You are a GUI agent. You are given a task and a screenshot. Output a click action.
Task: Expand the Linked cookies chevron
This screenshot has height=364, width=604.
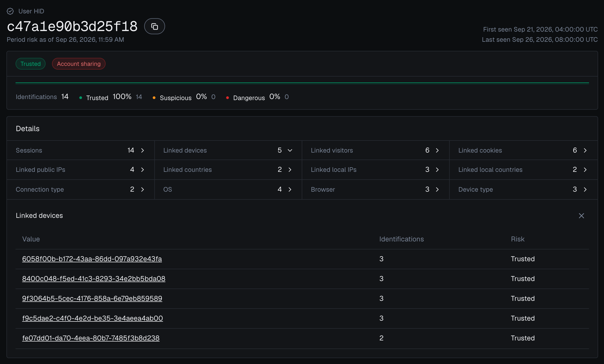click(x=585, y=150)
